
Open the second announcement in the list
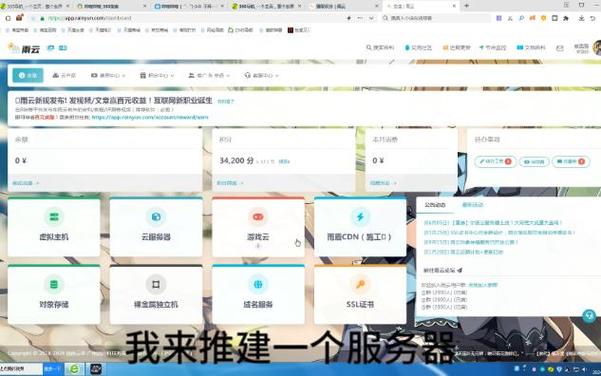point(499,233)
